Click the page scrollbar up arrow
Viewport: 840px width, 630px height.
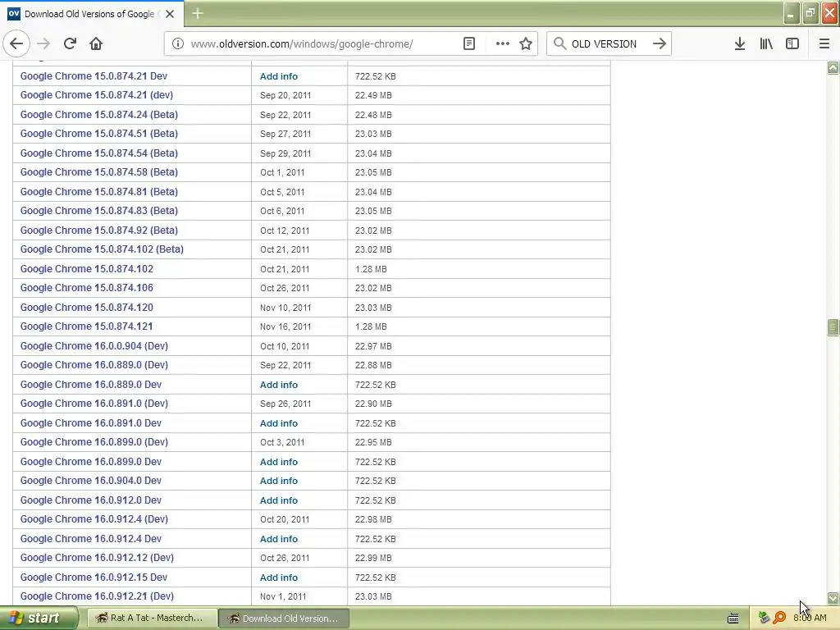pyautogui.click(x=833, y=67)
